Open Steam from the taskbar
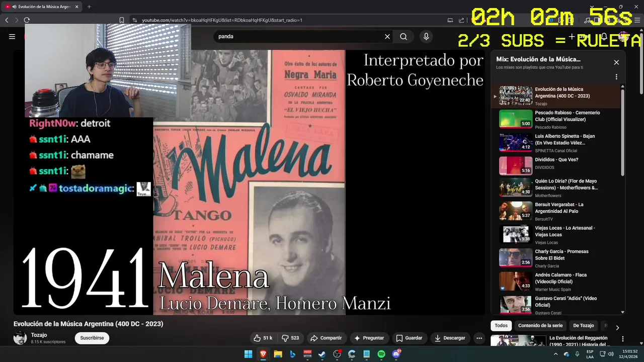This screenshot has height=362, width=644. (322, 354)
